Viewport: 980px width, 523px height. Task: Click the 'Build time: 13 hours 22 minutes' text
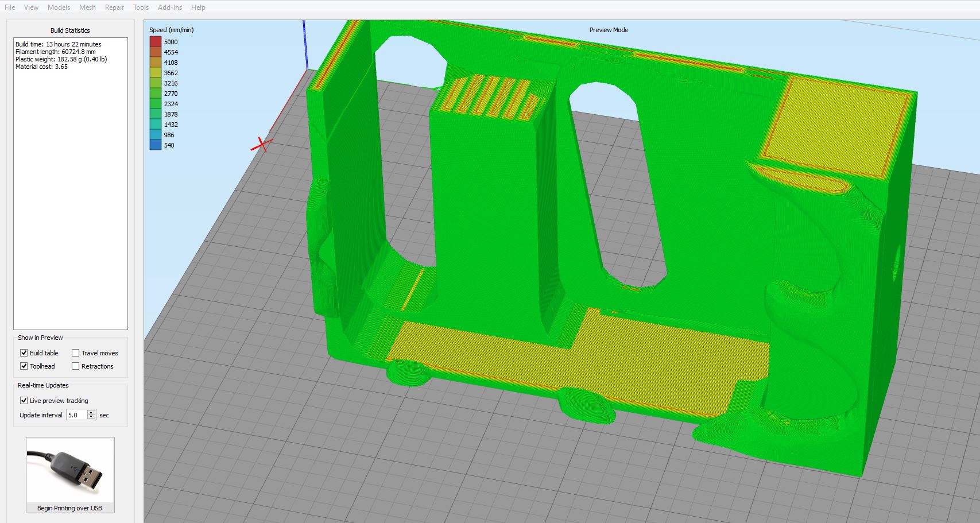click(x=58, y=44)
